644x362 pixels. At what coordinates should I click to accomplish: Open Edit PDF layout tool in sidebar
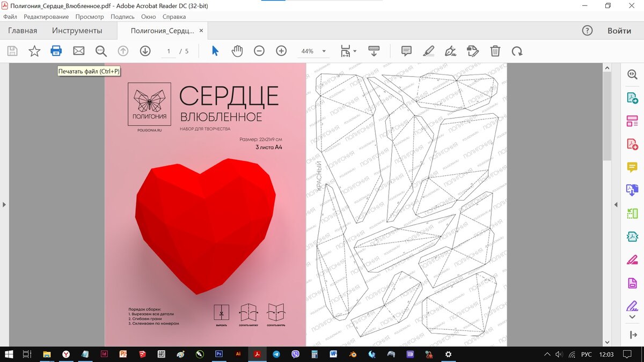point(632,121)
